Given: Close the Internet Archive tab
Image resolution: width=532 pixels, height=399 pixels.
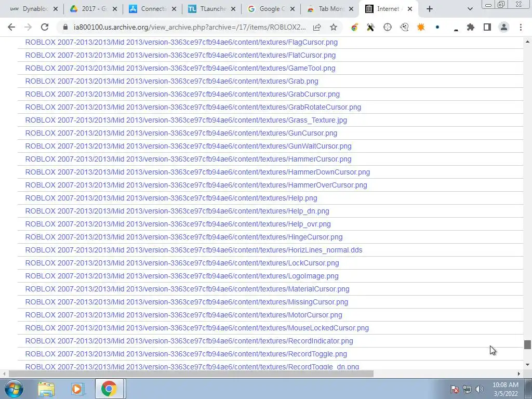Looking at the screenshot, I should (410, 9).
